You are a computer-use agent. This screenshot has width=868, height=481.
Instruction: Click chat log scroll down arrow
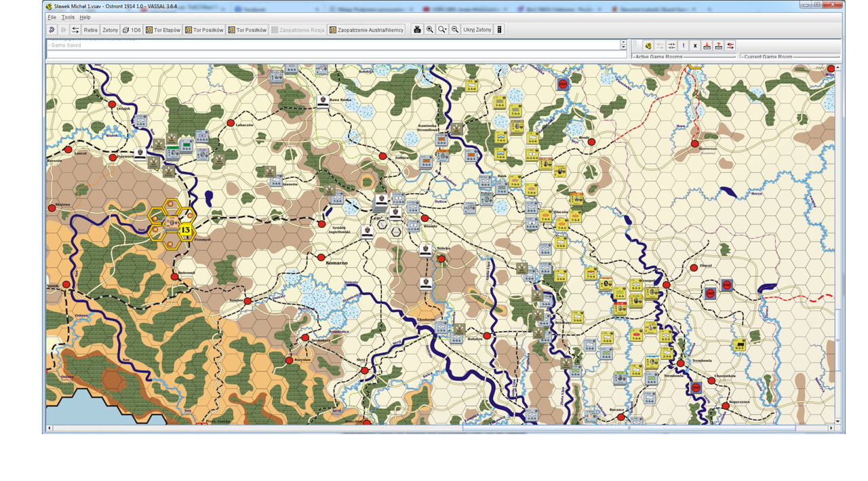[x=624, y=47]
